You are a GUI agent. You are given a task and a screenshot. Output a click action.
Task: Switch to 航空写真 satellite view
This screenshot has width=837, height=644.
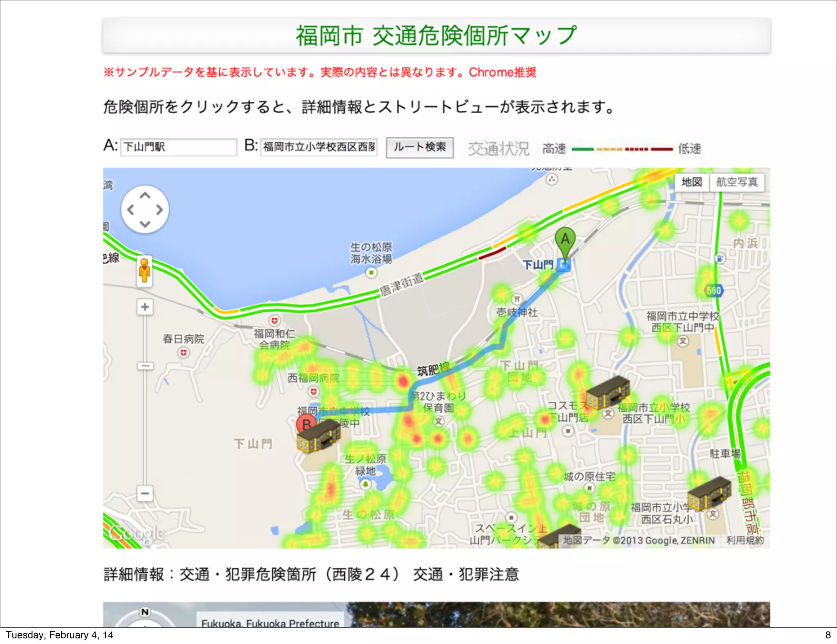click(736, 182)
